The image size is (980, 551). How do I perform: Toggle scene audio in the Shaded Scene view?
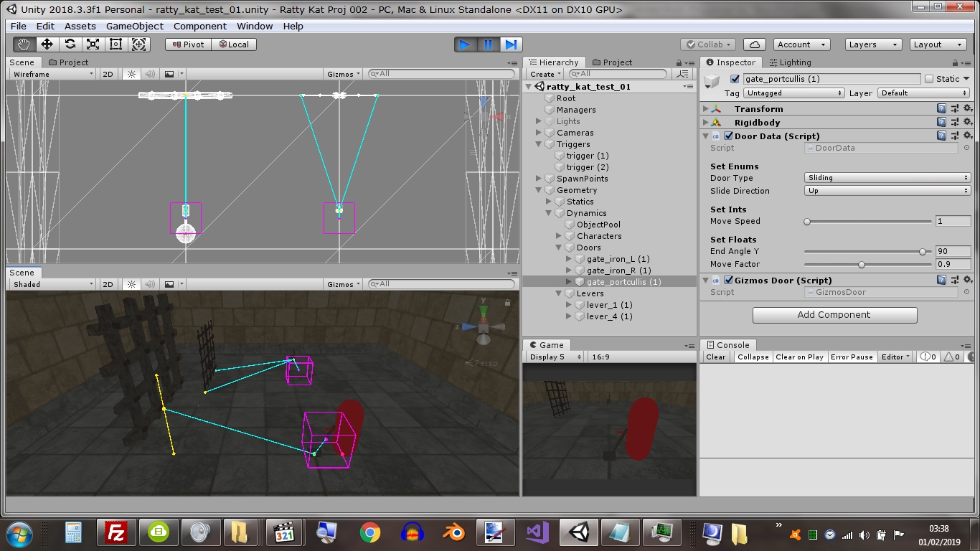coord(150,284)
